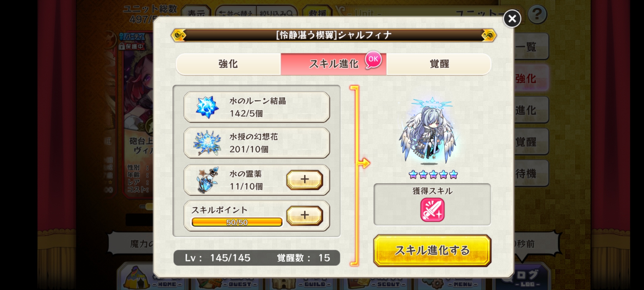This screenshot has width=644, height=290.
Task: Tap the 水の霊薬 potion bottle icon
Action: pos(207,180)
